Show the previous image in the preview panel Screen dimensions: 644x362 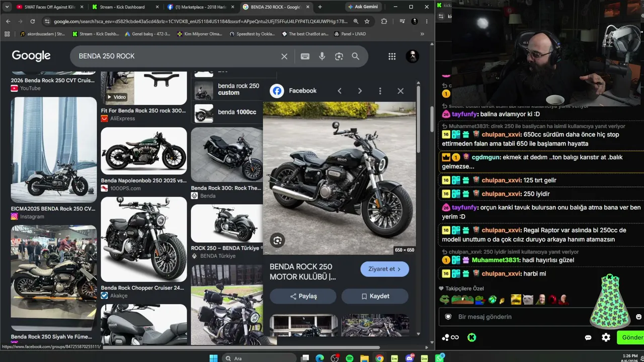340,91
